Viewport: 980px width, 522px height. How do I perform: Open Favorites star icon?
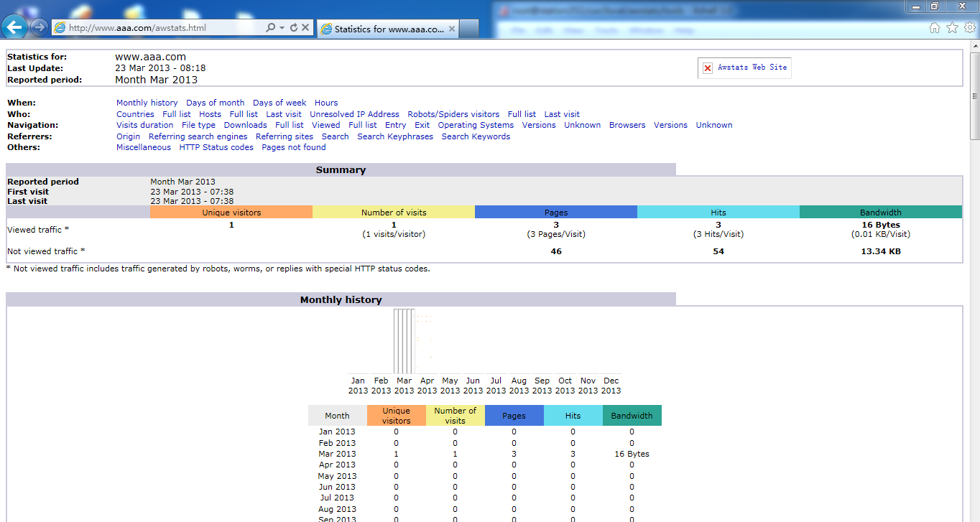point(952,27)
